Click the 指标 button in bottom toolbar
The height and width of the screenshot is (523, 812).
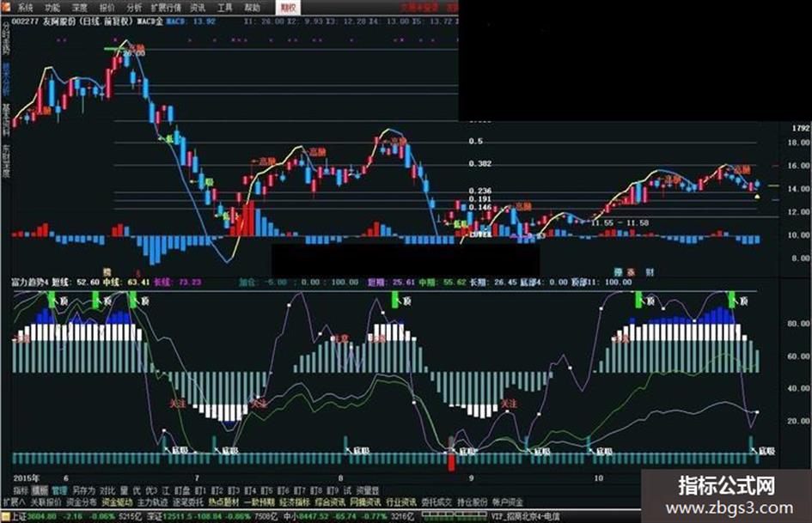click(21, 490)
